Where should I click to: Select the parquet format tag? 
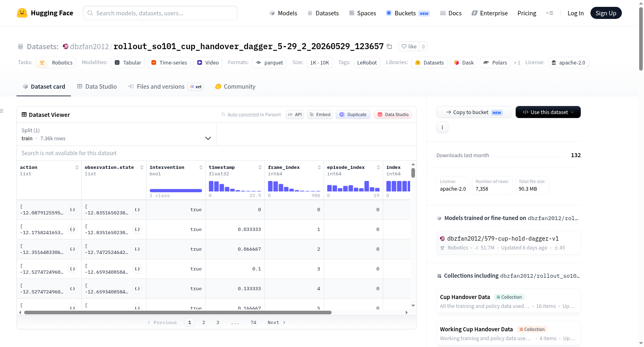click(269, 62)
